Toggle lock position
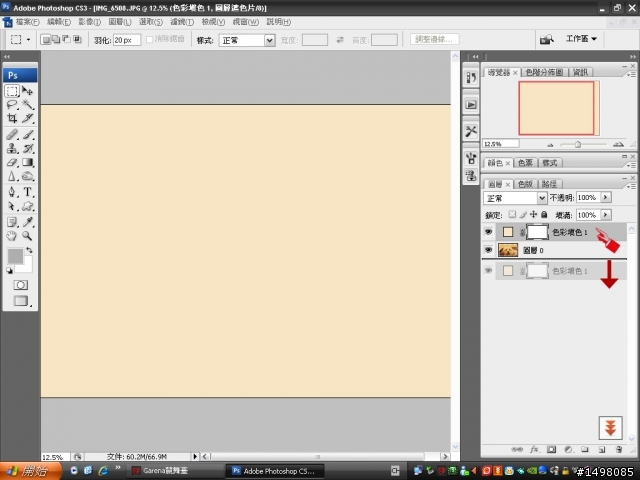Screen dimensions: 640x480 [x=533, y=214]
